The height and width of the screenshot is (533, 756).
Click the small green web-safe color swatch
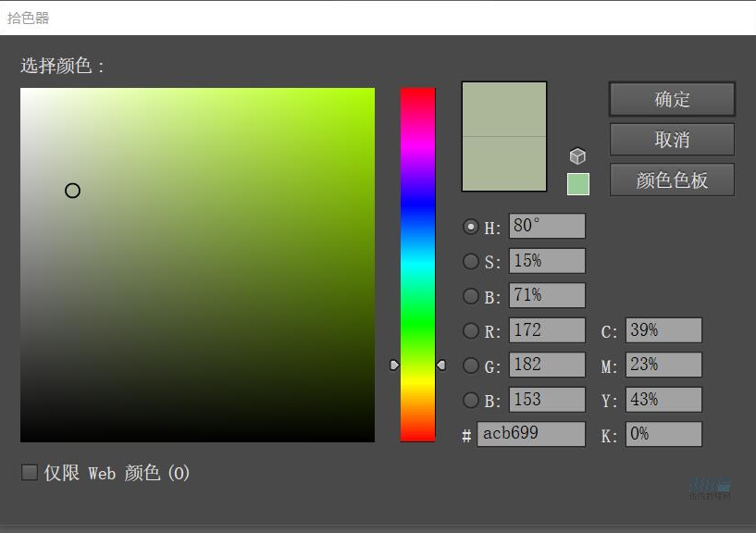pos(577,184)
